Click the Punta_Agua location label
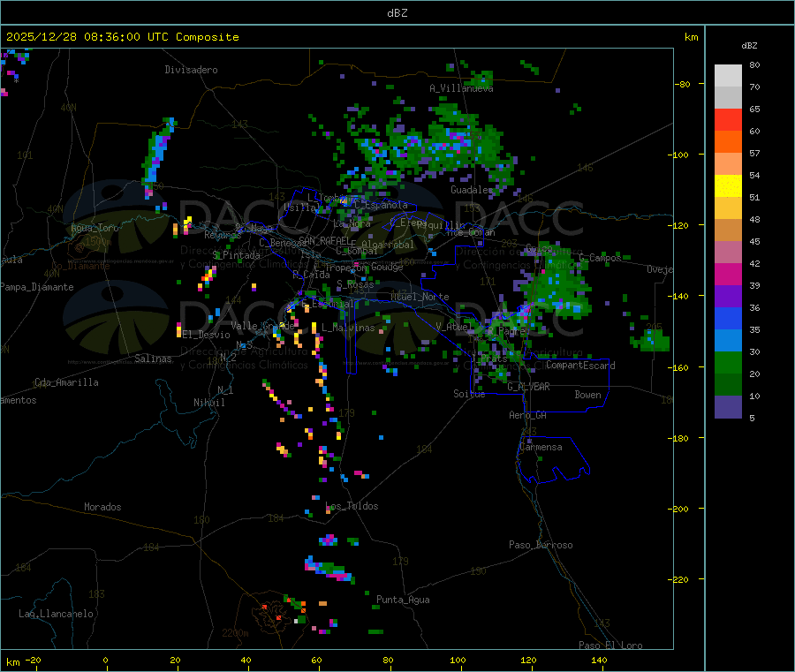This screenshot has width=795, height=672. 403,600
